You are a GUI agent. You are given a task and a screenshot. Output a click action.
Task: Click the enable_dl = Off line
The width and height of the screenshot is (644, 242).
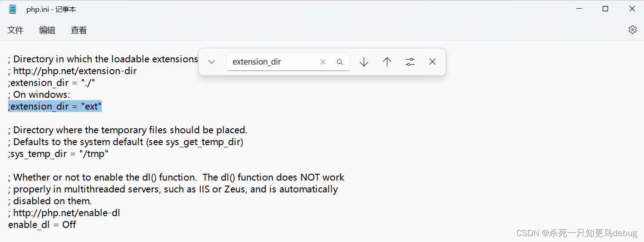click(42, 224)
